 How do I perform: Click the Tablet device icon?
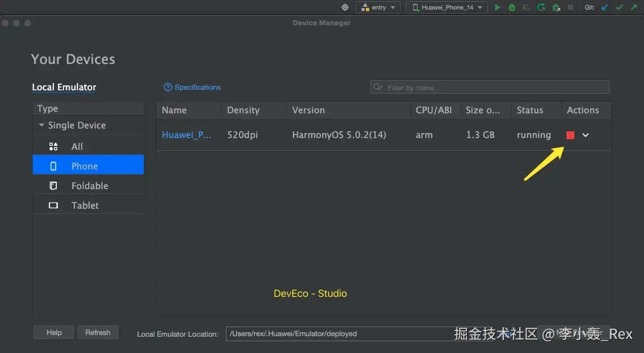click(x=53, y=205)
